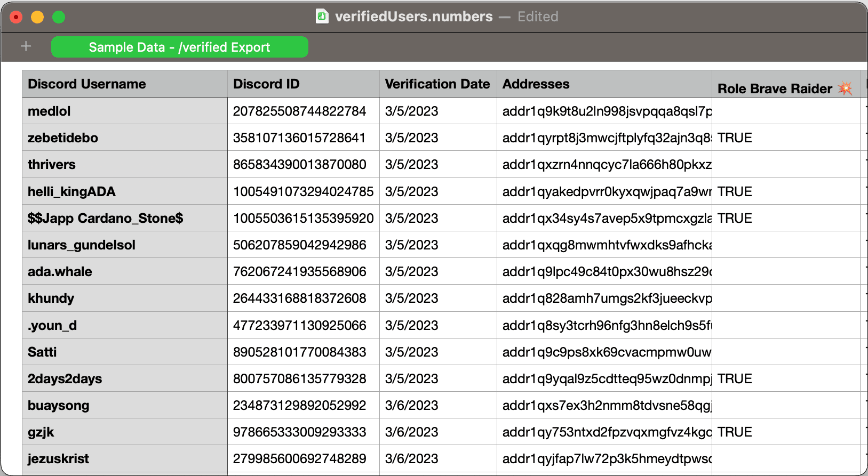The width and height of the screenshot is (868, 476).
Task: Click the address cell starting addr1q9lpc49c84t0
Action: [x=604, y=271]
